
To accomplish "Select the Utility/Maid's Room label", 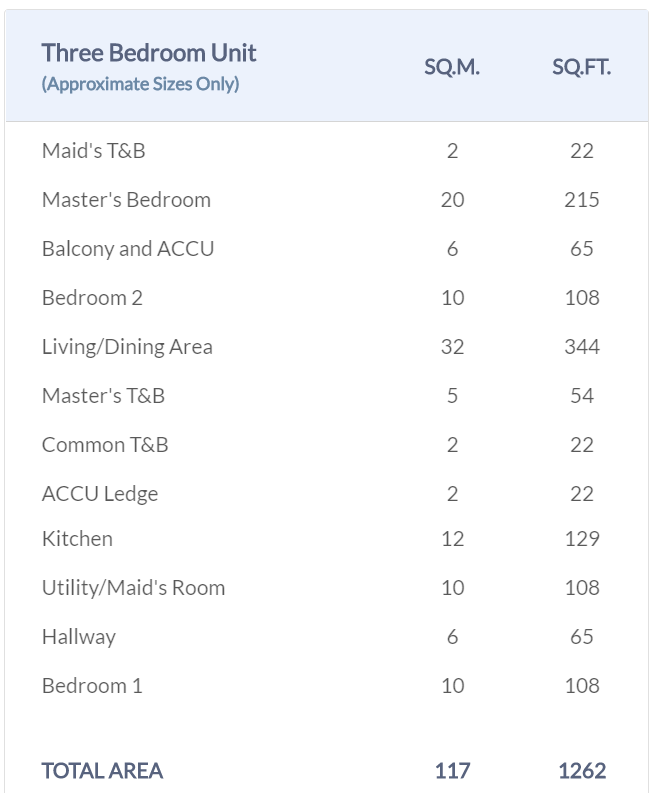I will 133,588.
